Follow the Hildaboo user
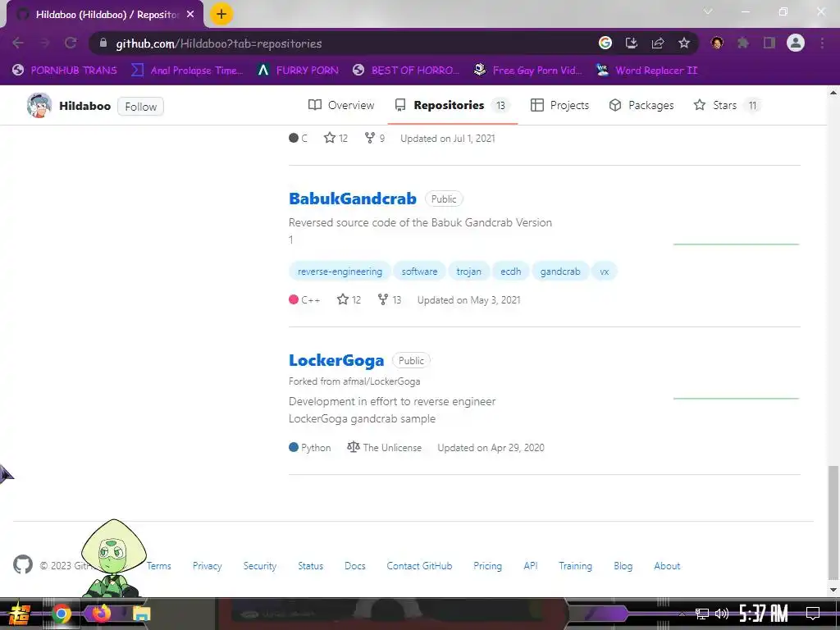Image resolution: width=840 pixels, height=630 pixels. pyautogui.click(x=140, y=107)
